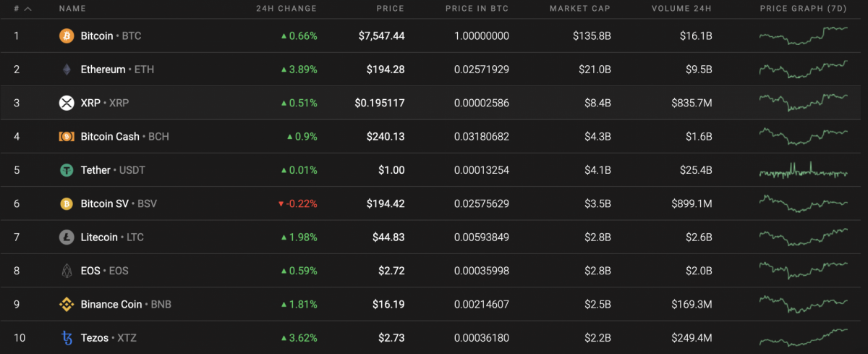Screen dimensions: 868x354
Task: Open the Tezos • XTZ link
Action: coord(109,337)
